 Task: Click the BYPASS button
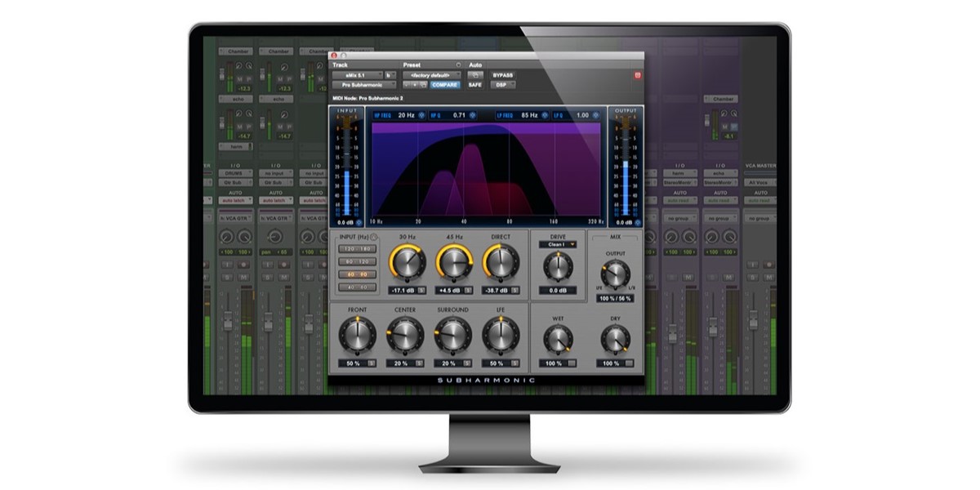(x=503, y=74)
